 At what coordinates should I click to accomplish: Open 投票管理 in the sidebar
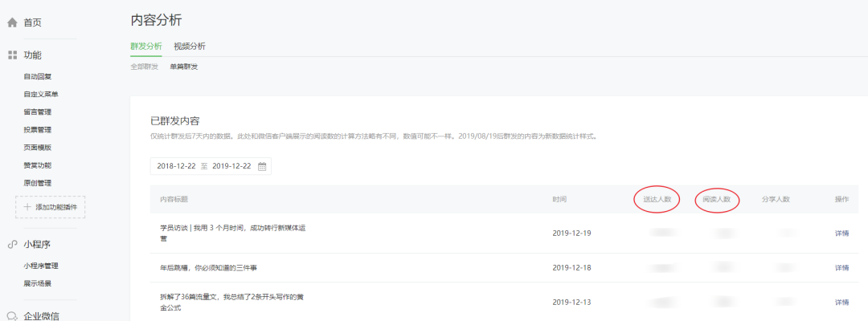pyautogui.click(x=38, y=129)
